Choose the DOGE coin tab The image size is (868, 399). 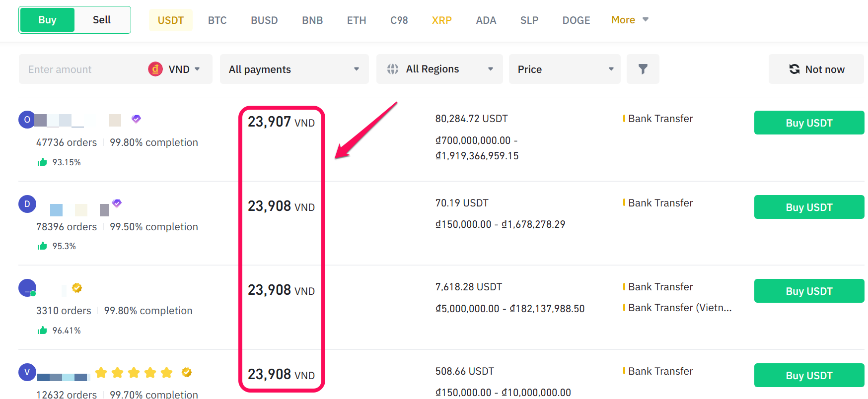[x=576, y=20]
